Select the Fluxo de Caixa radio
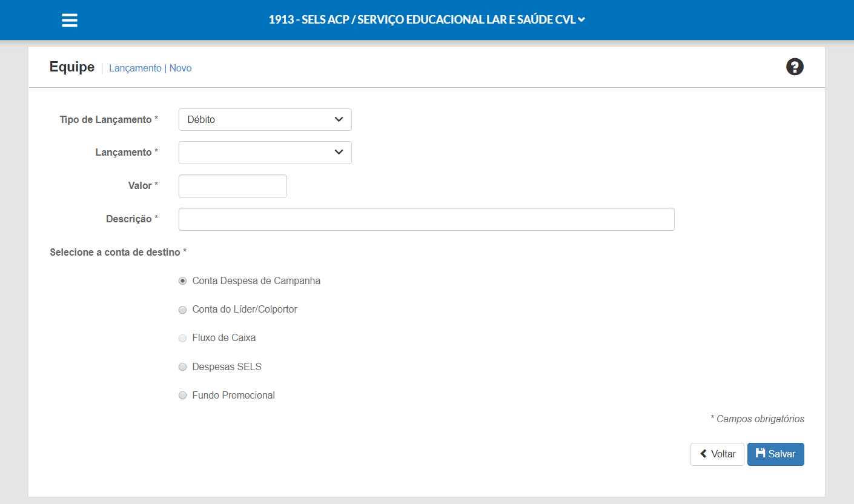Image resolution: width=854 pixels, height=504 pixels. pos(182,338)
